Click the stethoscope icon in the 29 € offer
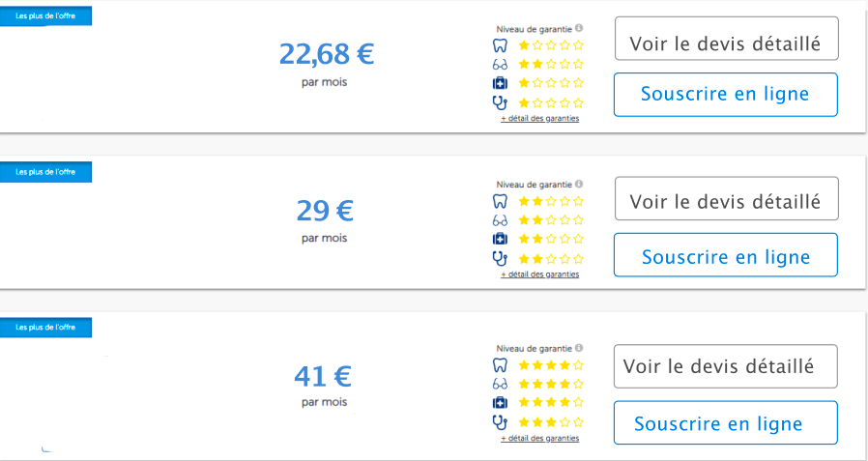The height and width of the screenshot is (461, 868). click(x=500, y=258)
